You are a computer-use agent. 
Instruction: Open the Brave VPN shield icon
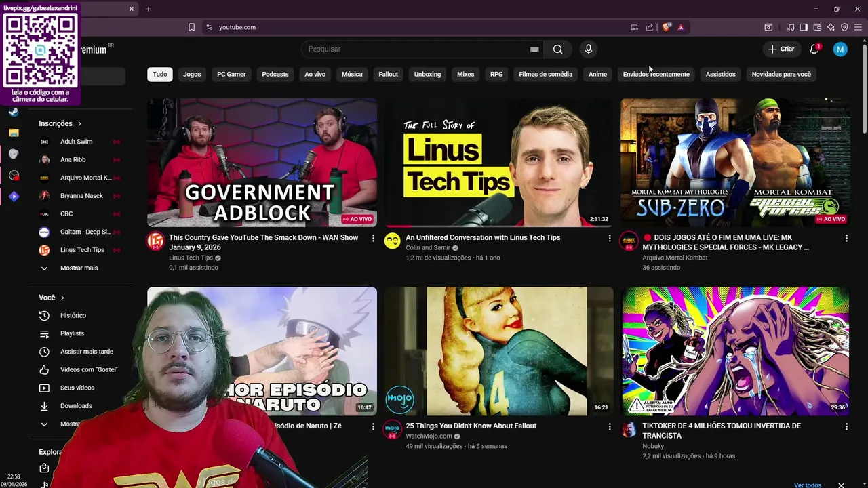click(844, 27)
